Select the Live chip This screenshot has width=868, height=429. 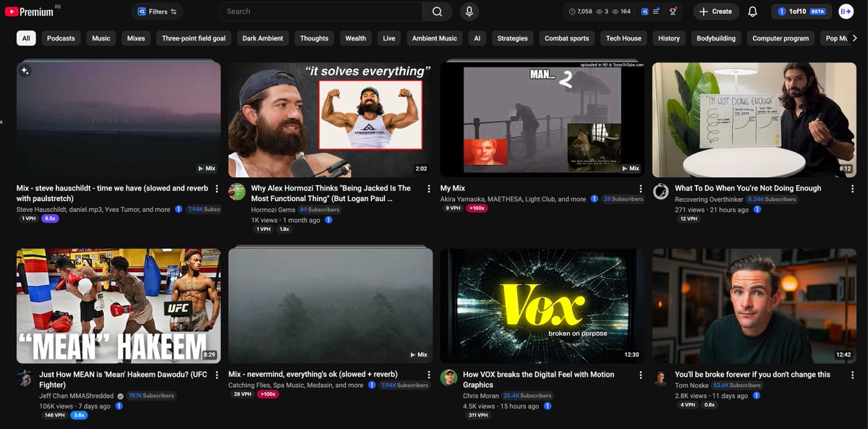coord(389,38)
